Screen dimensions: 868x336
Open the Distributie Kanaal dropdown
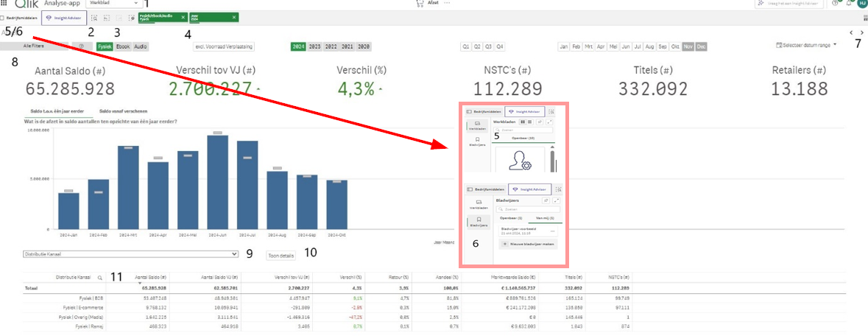point(130,254)
